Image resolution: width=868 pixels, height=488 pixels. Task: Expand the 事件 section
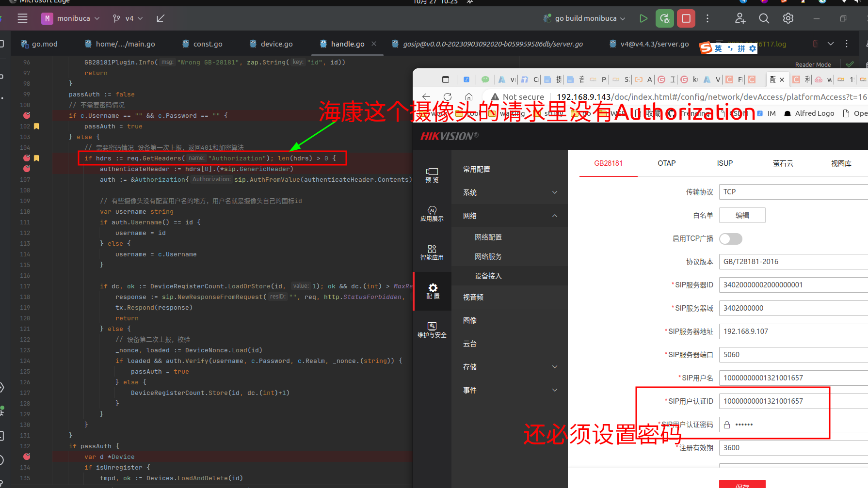555,390
